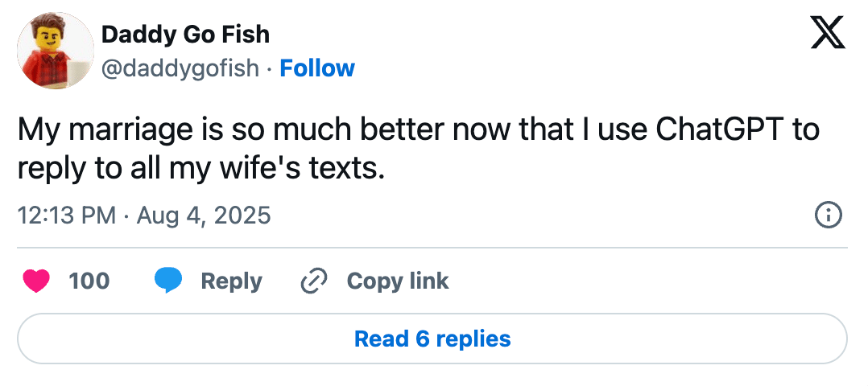
Task: Open the Read 6 replies button
Action: (432, 339)
